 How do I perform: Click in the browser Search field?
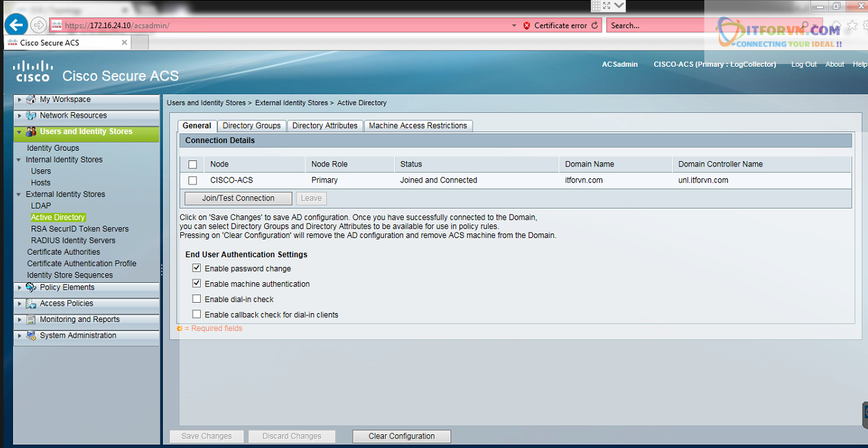653,25
